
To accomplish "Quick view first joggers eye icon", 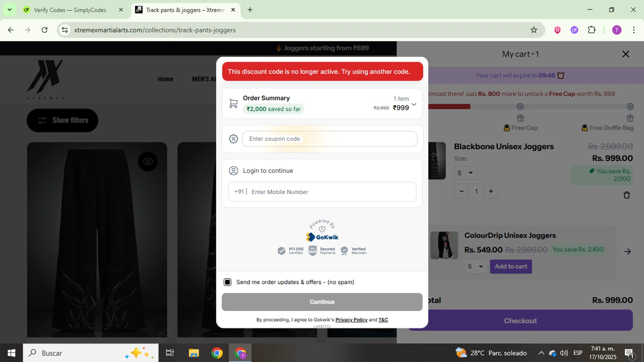I will (x=148, y=161).
